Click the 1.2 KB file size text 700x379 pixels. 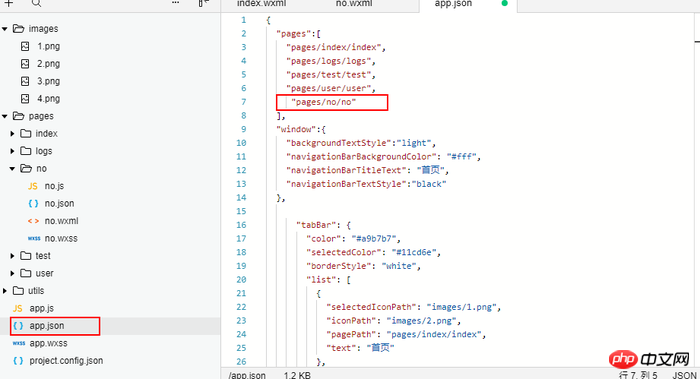coord(297,375)
